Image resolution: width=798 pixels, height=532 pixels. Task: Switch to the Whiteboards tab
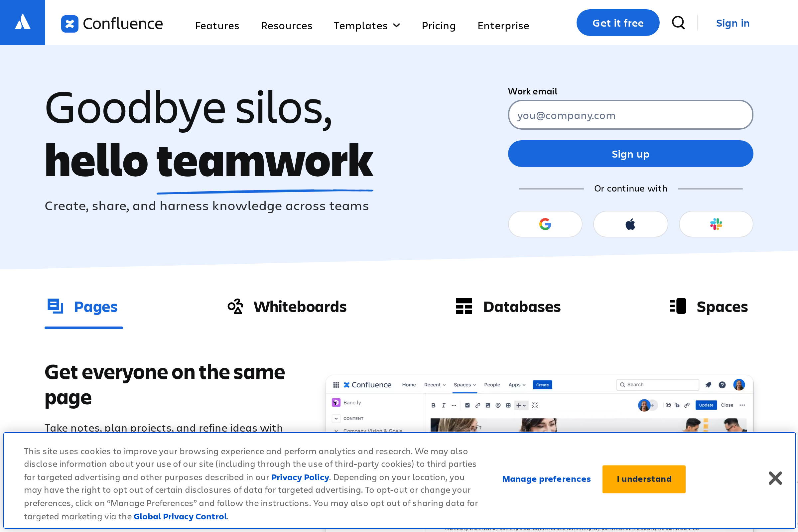click(x=300, y=306)
